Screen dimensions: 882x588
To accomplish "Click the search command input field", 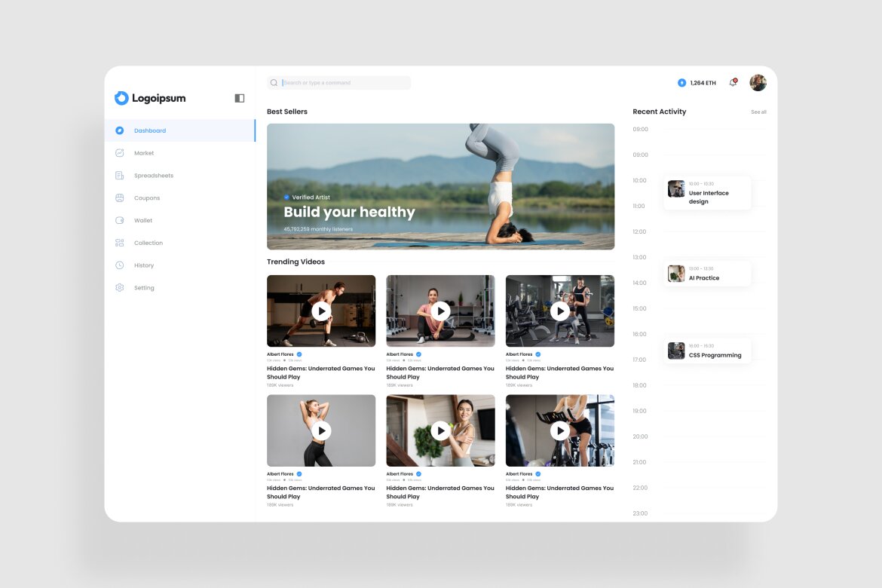I will (x=339, y=82).
